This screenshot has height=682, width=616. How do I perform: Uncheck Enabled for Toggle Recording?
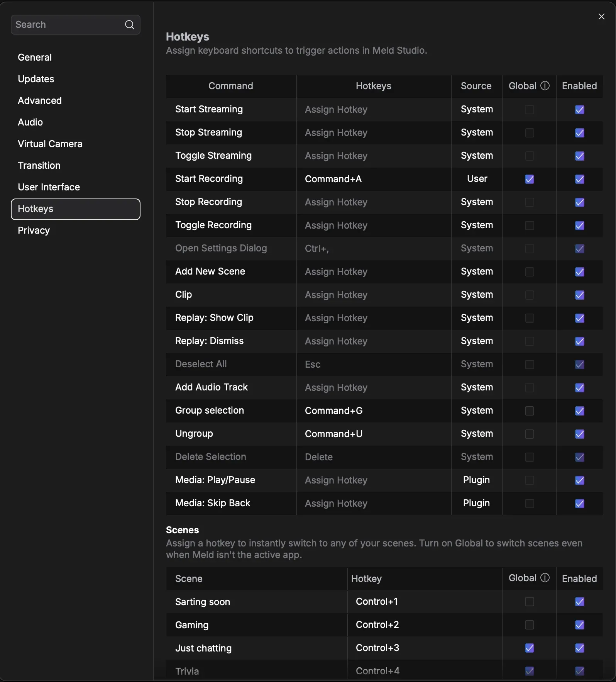(x=580, y=226)
